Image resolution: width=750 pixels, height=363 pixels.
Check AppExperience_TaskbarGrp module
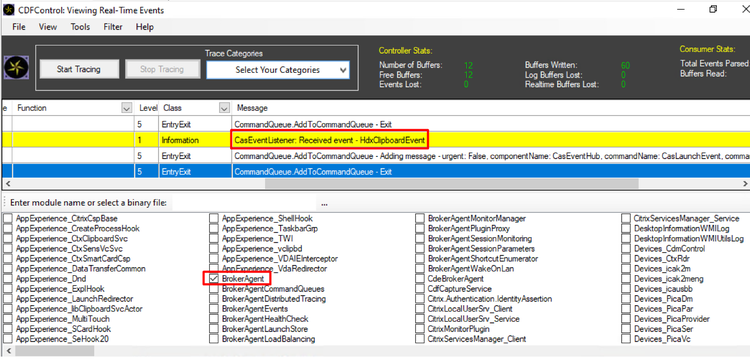coord(214,229)
